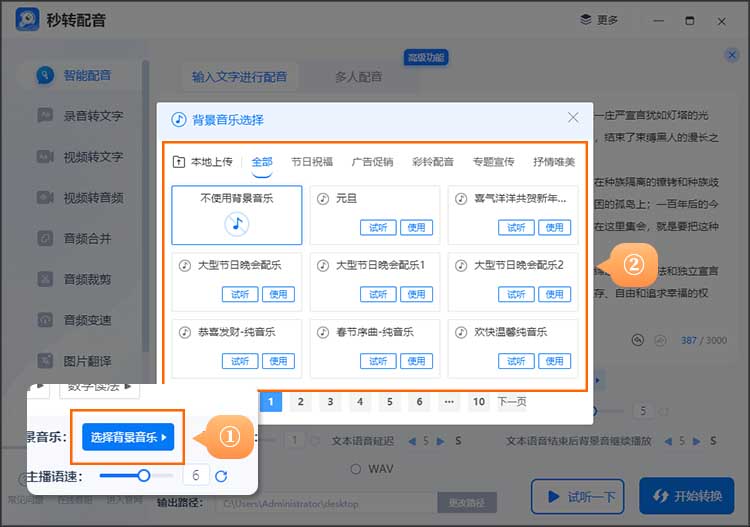The height and width of the screenshot is (527, 750).
Task: Open the 选择背景音乐 dropdown button
Action: [128, 437]
